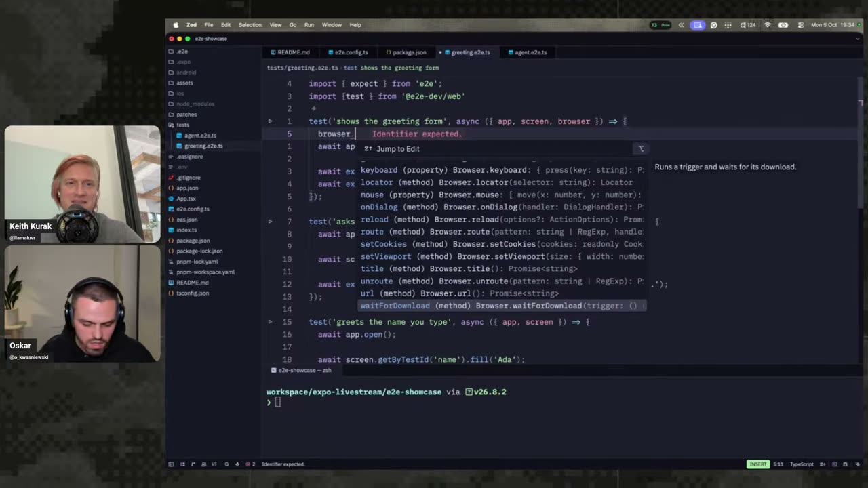
Task: Choose waitForDownload from the autocomplete list
Action: [502, 306]
